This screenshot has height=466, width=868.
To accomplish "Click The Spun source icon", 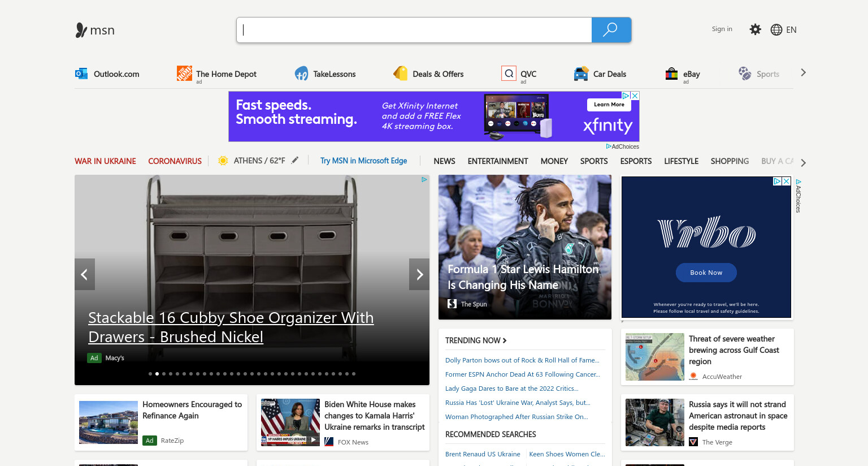I will coord(452,304).
